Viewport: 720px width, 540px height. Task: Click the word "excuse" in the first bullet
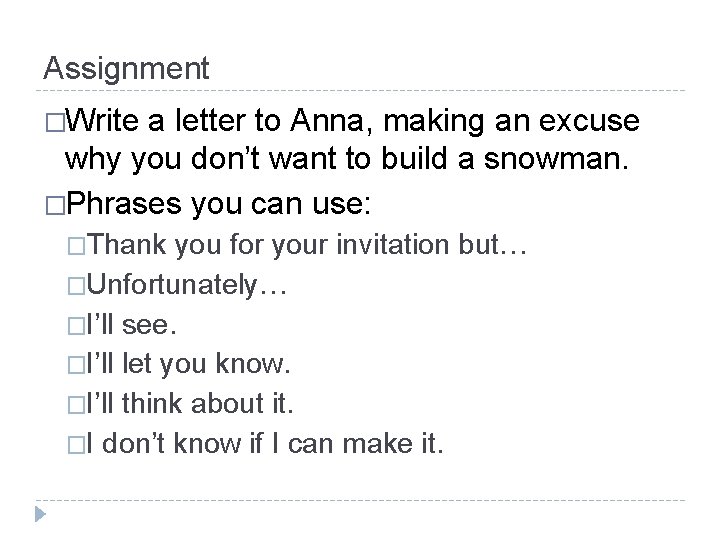click(590, 123)
